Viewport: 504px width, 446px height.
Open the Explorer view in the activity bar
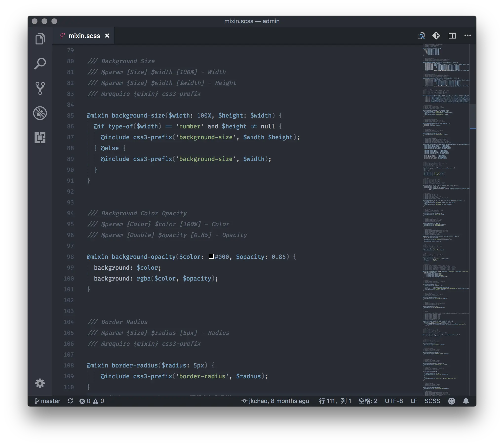coord(40,39)
